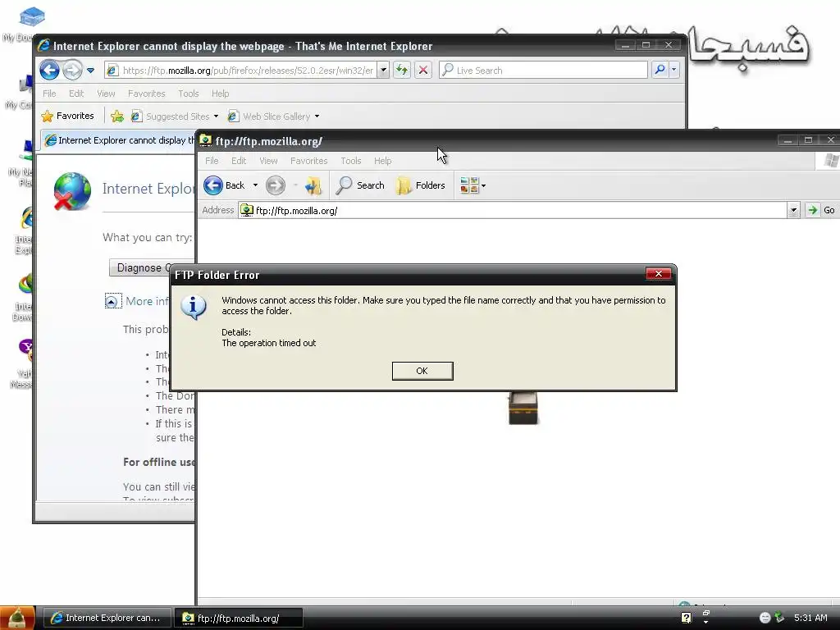Screen dimensions: 840x630
Task: Open Tools menu in FTP window
Action: 351,161
